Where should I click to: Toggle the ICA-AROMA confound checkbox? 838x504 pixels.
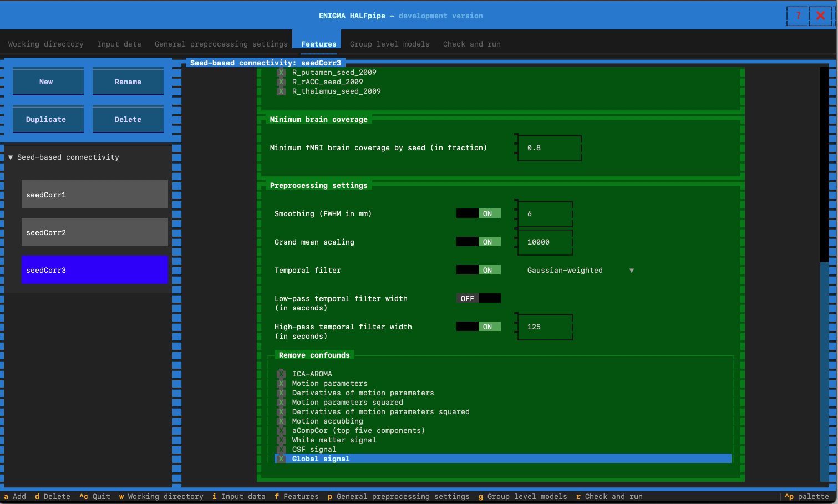click(281, 374)
